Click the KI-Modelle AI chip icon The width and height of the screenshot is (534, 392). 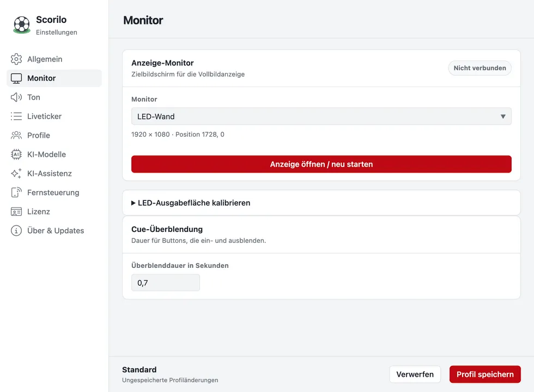click(x=16, y=155)
